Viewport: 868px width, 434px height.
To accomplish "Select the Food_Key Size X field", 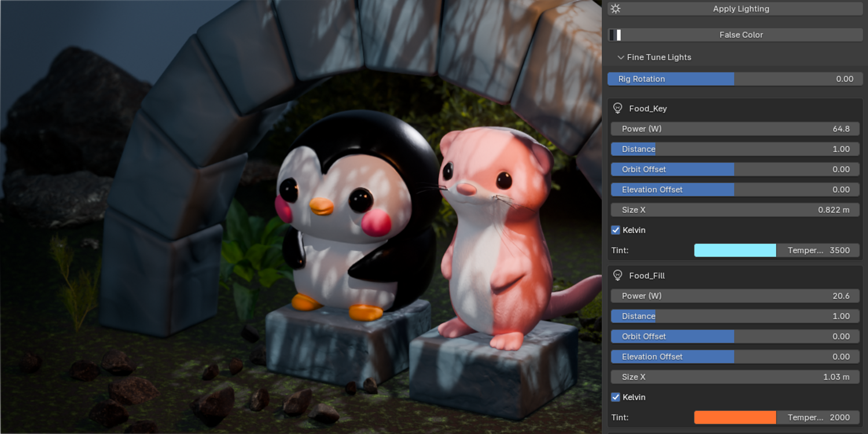I will click(x=735, y=209).
